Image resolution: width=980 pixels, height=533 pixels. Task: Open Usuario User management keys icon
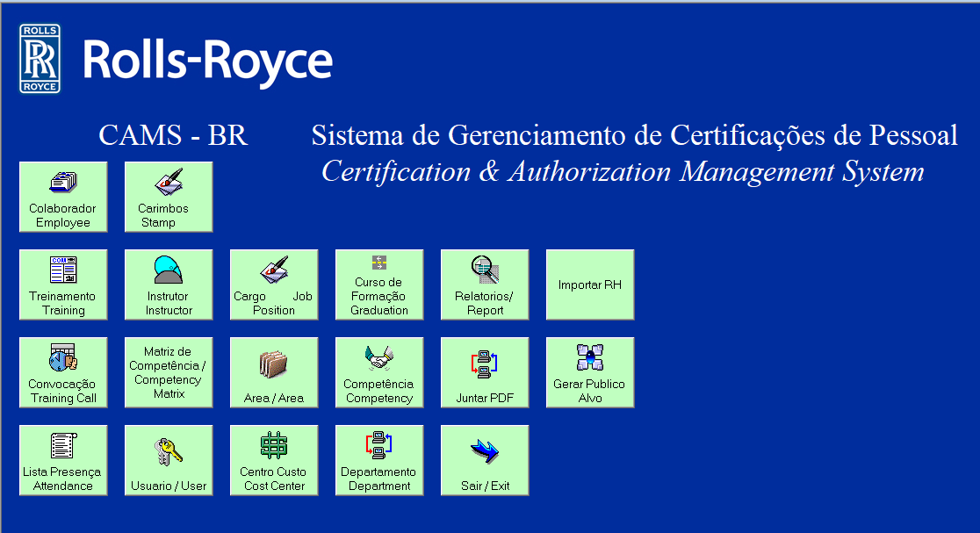(169, 460)
